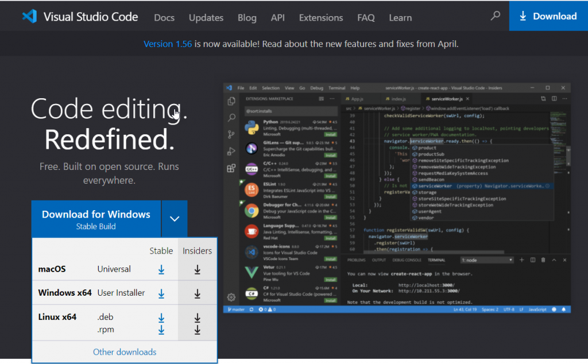The height and width of the screenshot is (364, 588).
Task: Click the kill terminal trash icon
Action: [543, 260]
